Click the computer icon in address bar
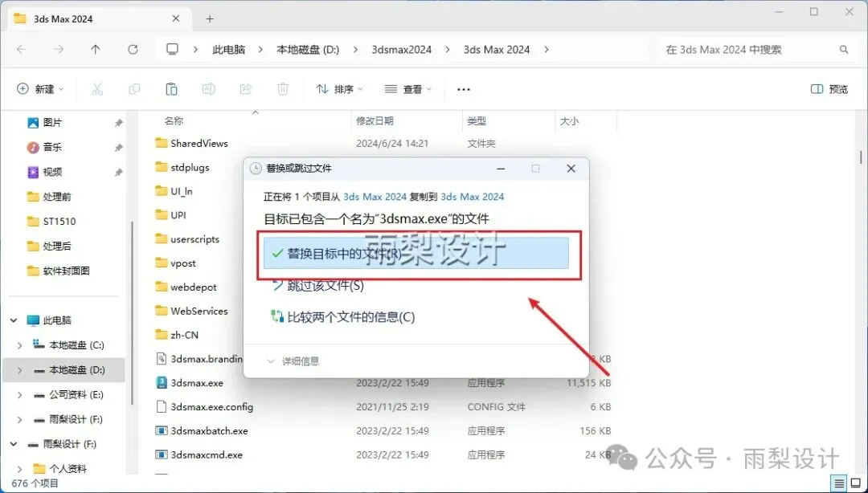Image resolution: width=868 pixels, height=493 pixels. 173,49
